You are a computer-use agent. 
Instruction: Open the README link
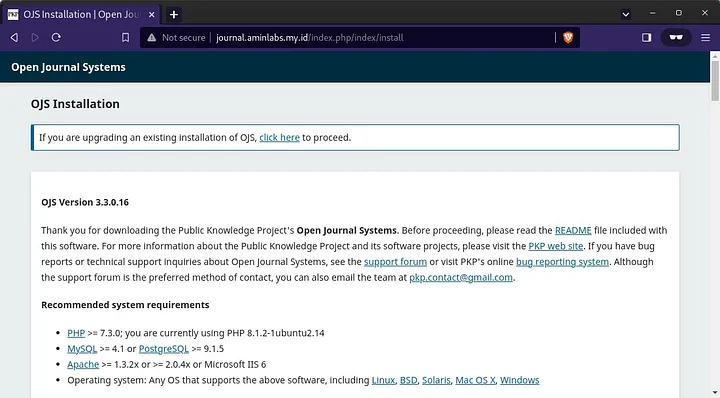click(x=573, y=230)
